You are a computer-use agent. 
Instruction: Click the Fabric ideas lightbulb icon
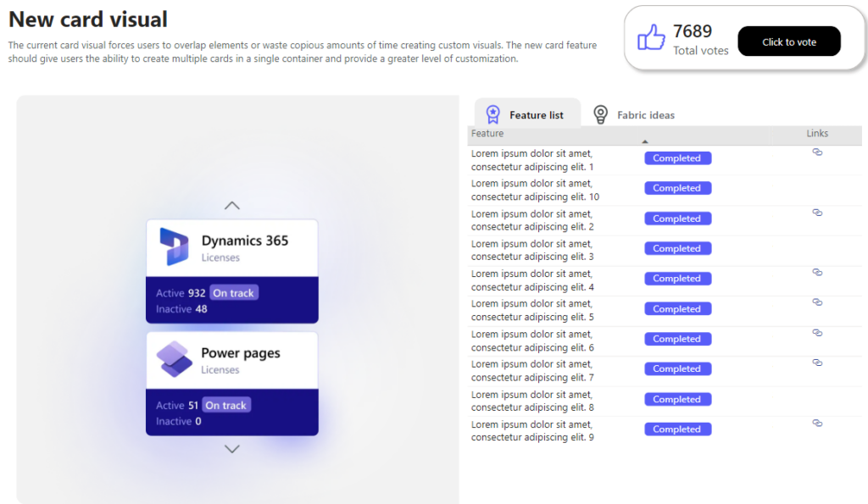click(x=601, y=114)
